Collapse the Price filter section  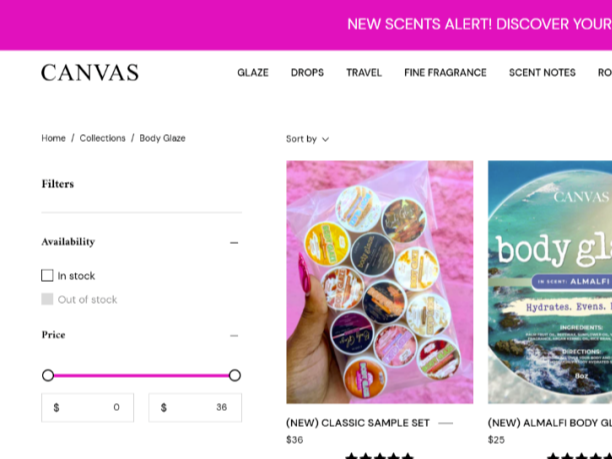pos(234,335)
